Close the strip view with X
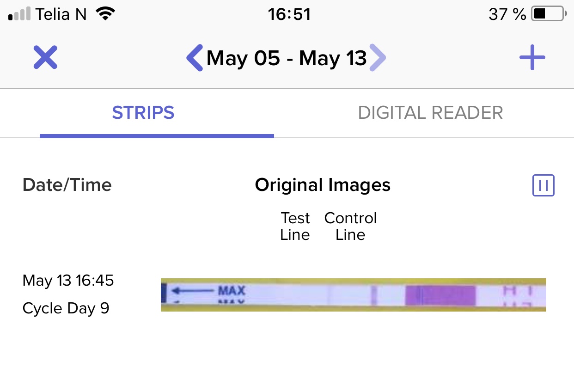 [x=45, y=58]
